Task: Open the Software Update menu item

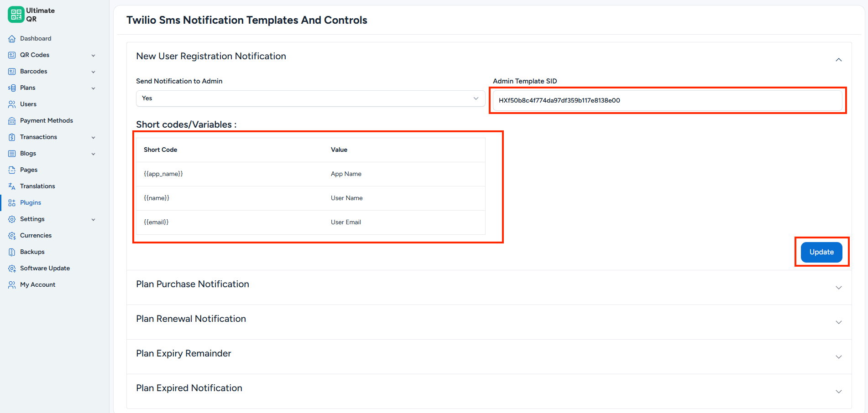Action: pos(45,268)
